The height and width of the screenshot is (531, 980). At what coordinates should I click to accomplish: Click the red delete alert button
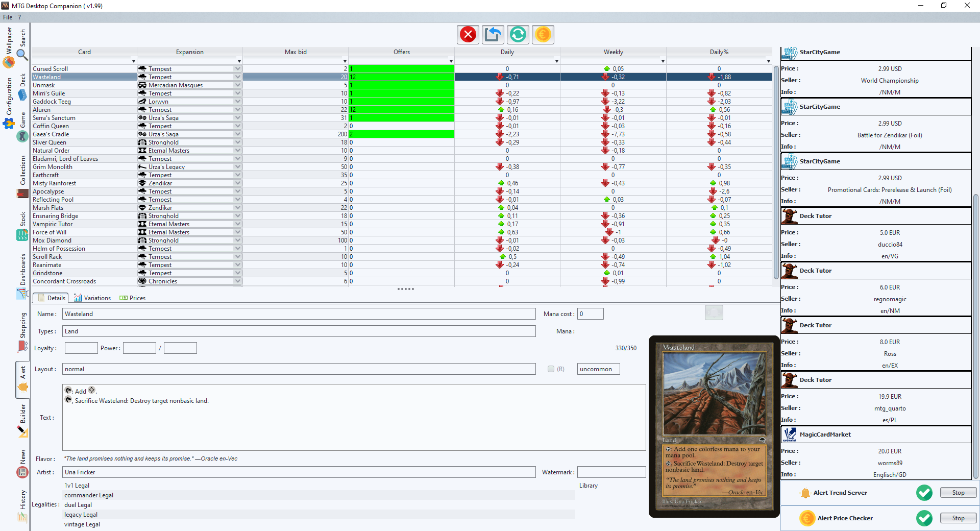(x=468, y=35)
